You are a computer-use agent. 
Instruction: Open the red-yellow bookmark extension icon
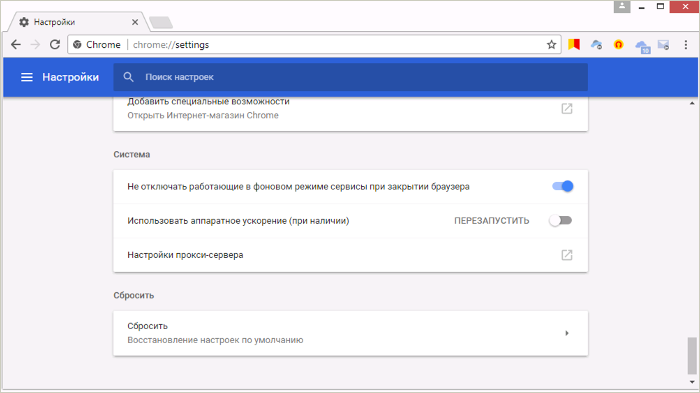(x=574, y=44)
